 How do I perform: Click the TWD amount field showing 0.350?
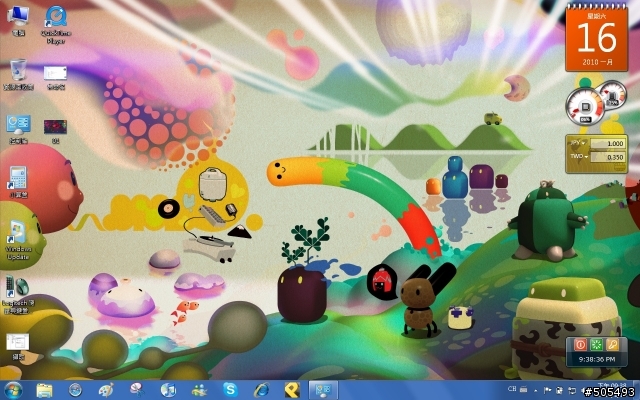[607, 157]
